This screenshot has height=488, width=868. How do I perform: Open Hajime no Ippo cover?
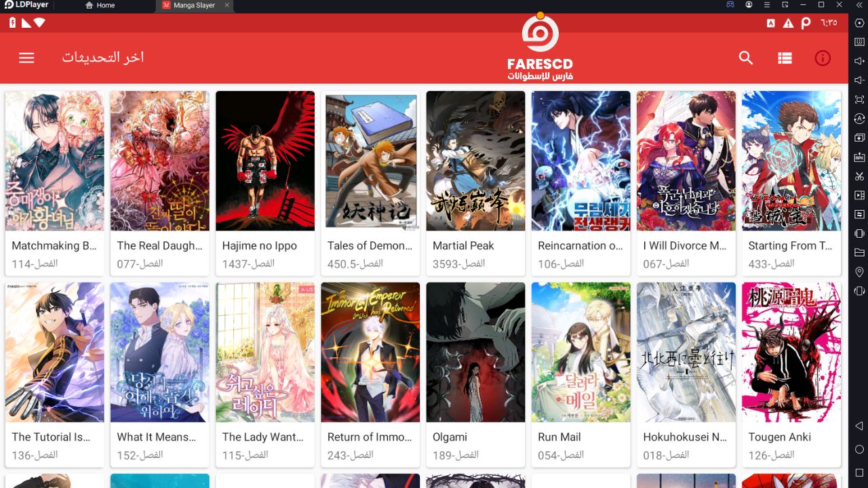265,161
